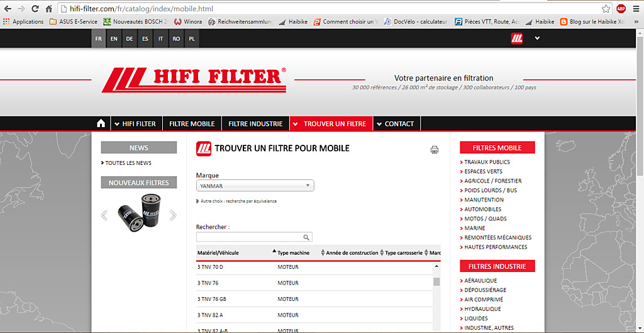Screen dimensions: 644x333
Task: Click the red HIFI logo in top bar
Action: pos(517,38)
